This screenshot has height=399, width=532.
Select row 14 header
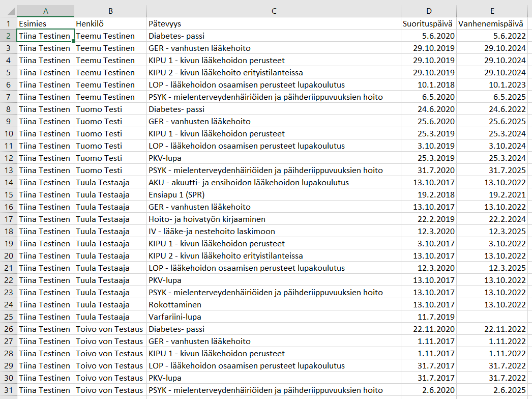pos(9,182)
